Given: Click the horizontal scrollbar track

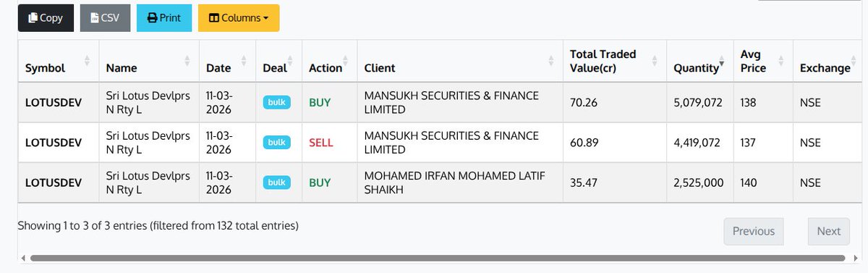Looking at the screenshot, I should click(x=437, y=259).
